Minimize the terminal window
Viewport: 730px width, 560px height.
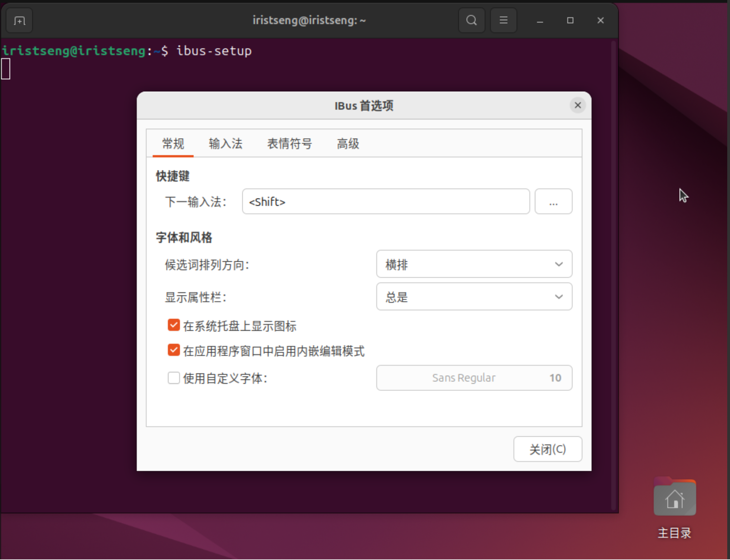(x=540, y=21)
